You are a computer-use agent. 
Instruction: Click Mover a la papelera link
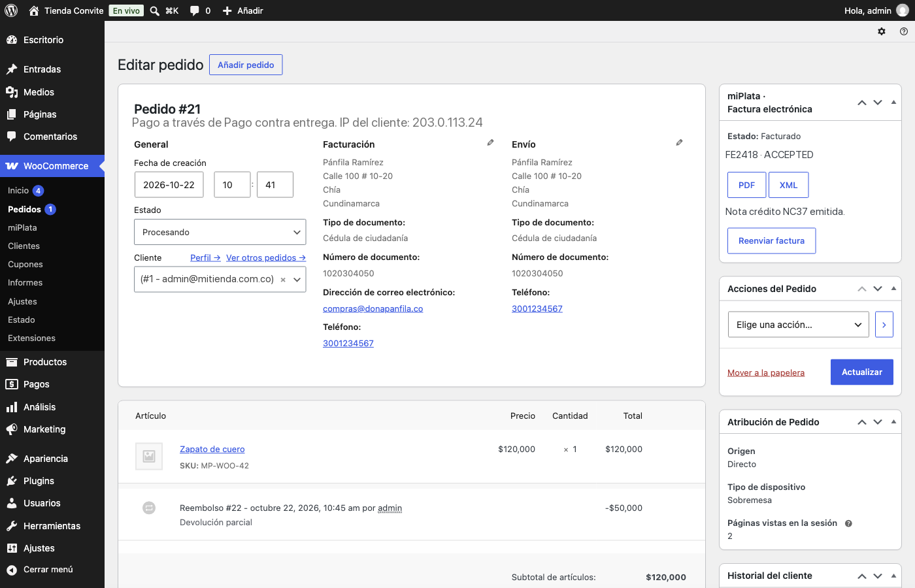766,372
